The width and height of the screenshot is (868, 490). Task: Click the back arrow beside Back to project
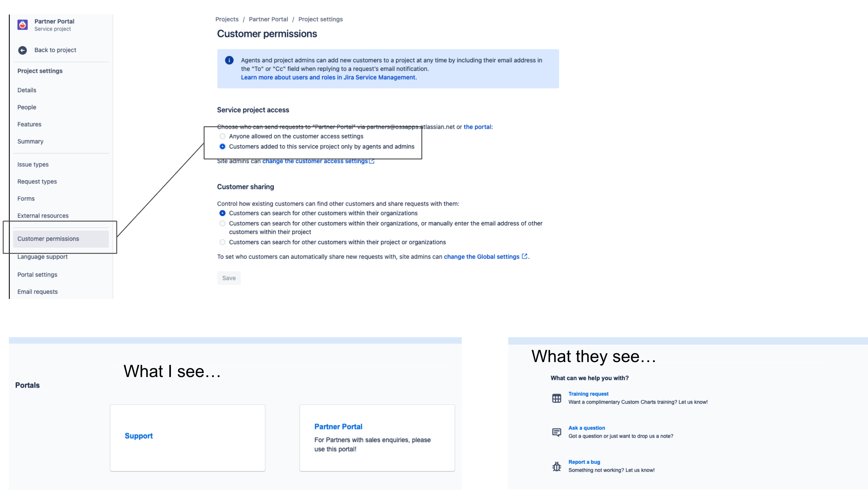[x=22, y=50]
